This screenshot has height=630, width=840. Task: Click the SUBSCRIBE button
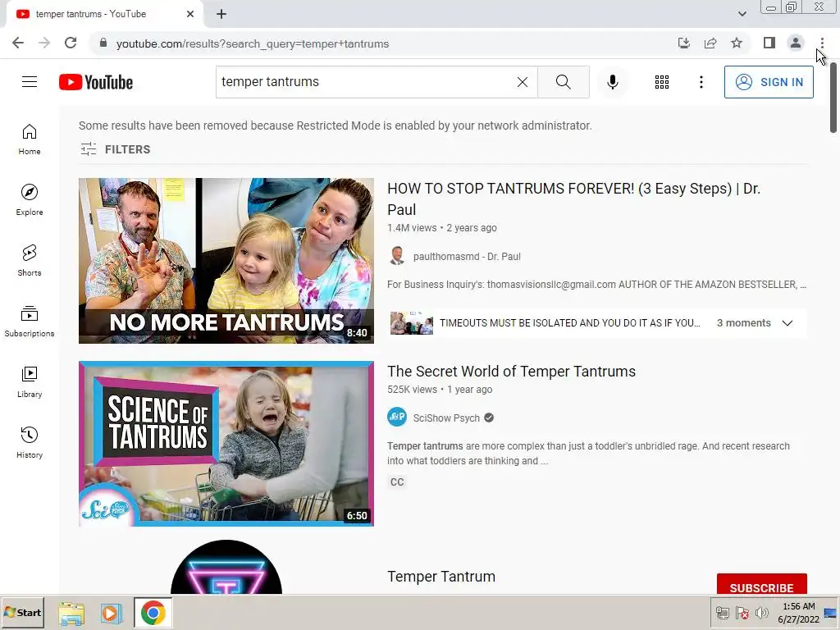coord(762,584)
